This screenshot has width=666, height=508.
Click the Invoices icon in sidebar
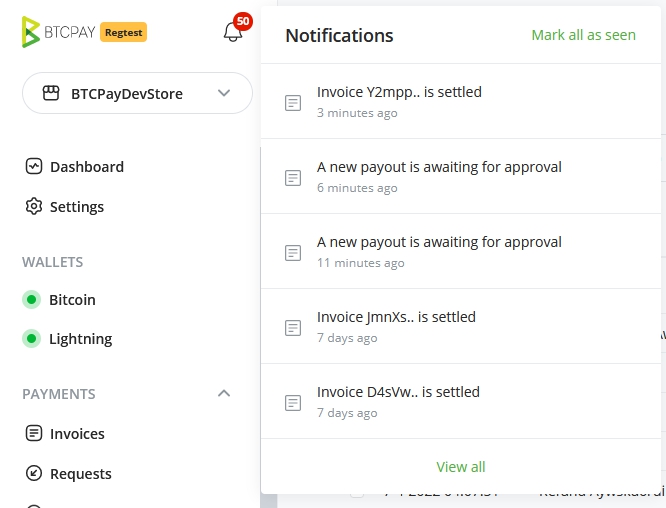pos(33,434)
